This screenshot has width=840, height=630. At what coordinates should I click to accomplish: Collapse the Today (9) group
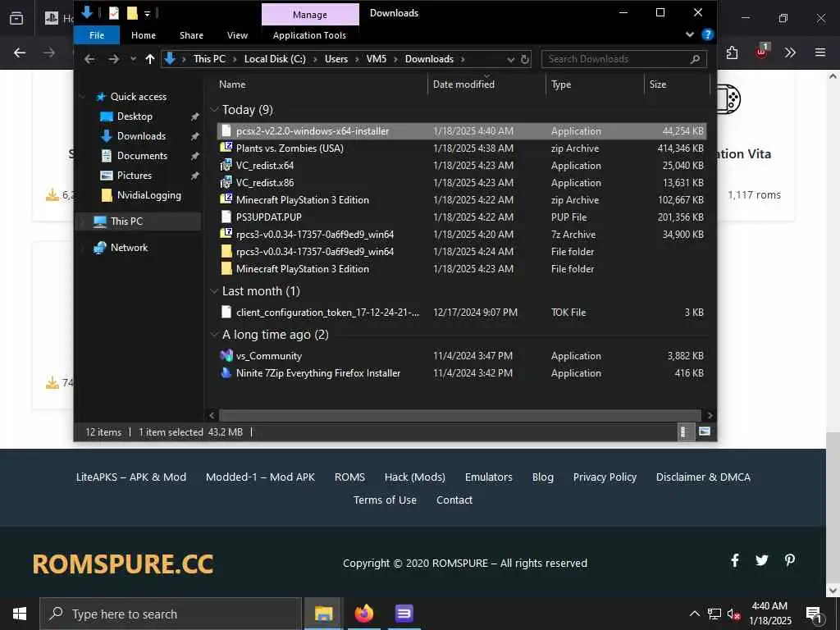click(214, 110)
